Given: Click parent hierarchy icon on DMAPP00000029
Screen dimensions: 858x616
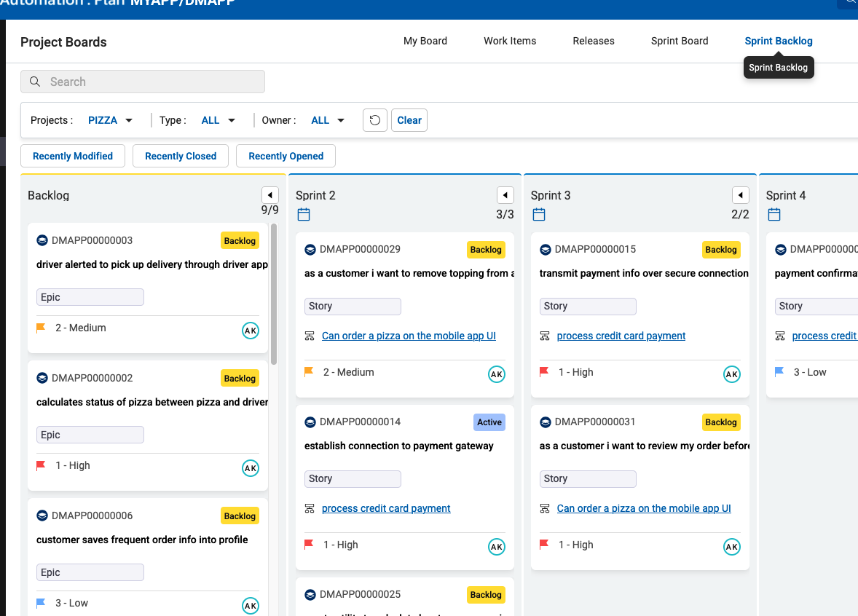Looking at the screenshot, I should tap(310, 336).
